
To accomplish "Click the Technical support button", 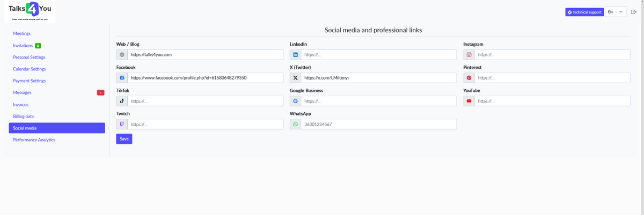I will pyautogui.click(x=584, y=12).
